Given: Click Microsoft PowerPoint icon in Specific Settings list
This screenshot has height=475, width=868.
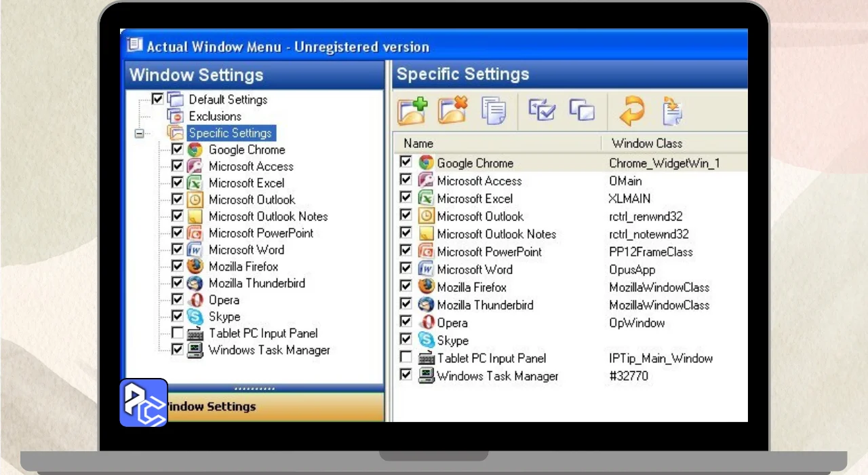Looking at the screenshot, I should pos(426,252).
